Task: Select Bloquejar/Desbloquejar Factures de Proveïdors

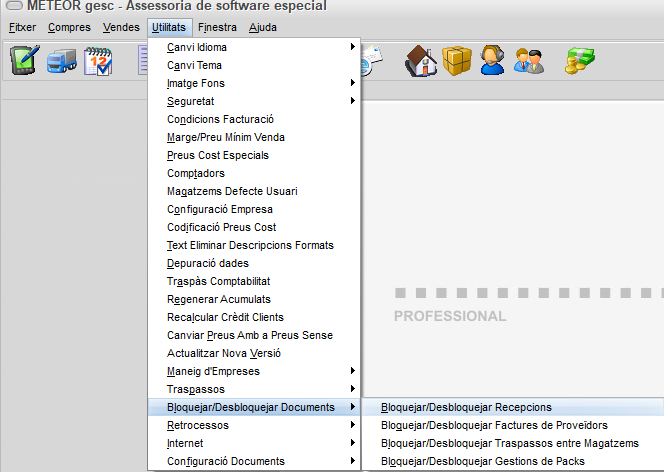Action: pyautogui.click(x=513, y=425)
